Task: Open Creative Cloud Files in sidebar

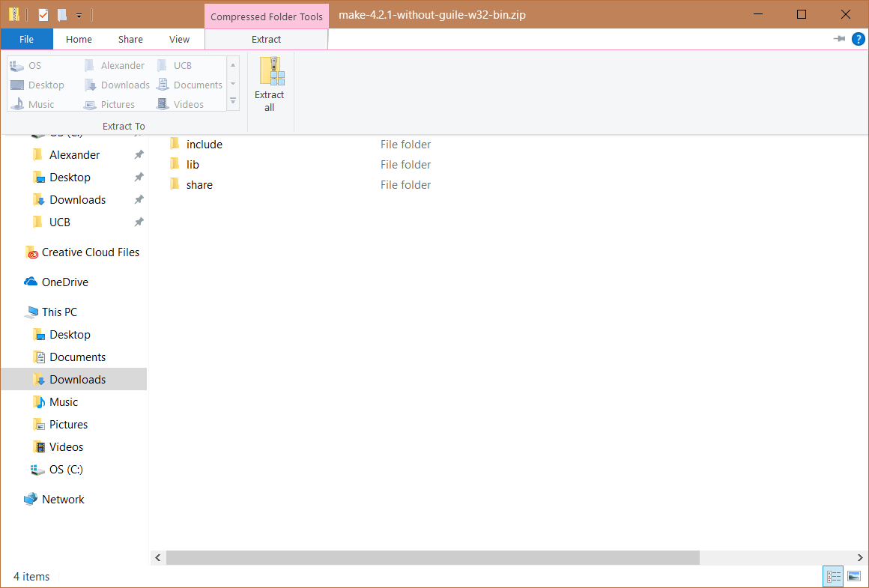Action: point(90,252)
